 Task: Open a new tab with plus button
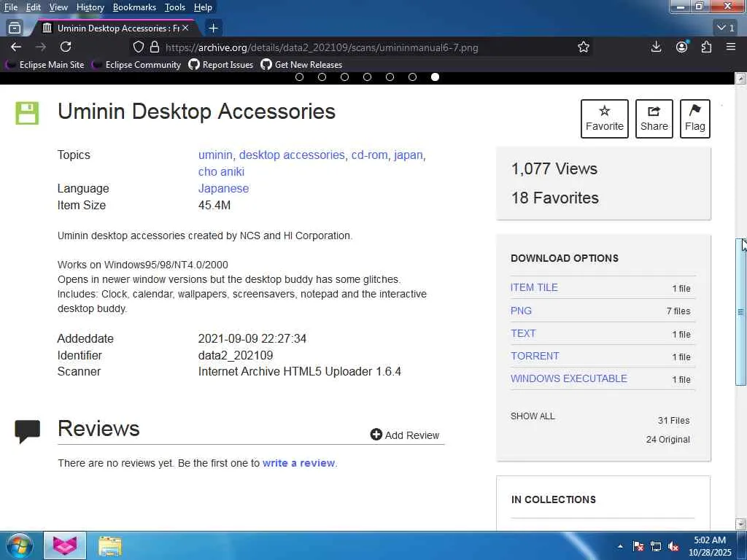click(x=214, y=28)
